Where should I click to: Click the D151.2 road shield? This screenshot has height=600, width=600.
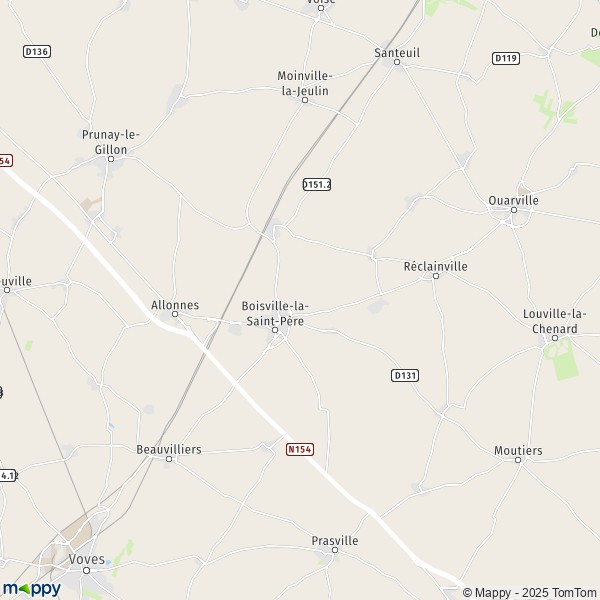click(x=317, y=184)
